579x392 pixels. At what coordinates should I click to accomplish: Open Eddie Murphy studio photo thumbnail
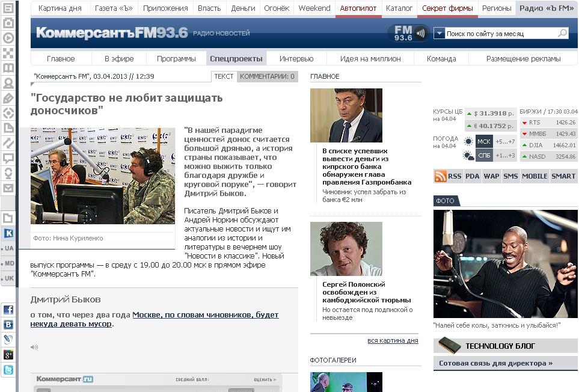(x=505, y=263)
